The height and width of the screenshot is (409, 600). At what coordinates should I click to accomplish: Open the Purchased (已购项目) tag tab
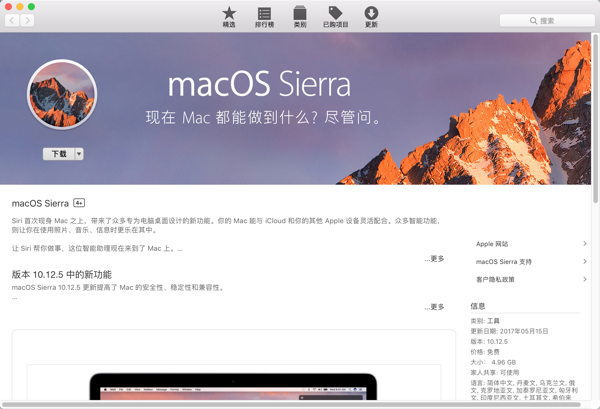[335, 17]
